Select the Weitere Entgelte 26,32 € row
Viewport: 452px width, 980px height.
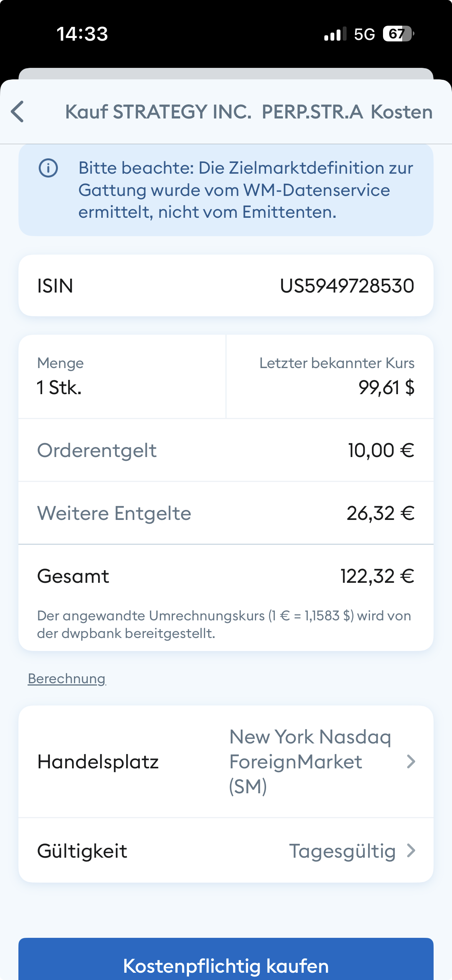pyautogui.click(x=226, y=513)
